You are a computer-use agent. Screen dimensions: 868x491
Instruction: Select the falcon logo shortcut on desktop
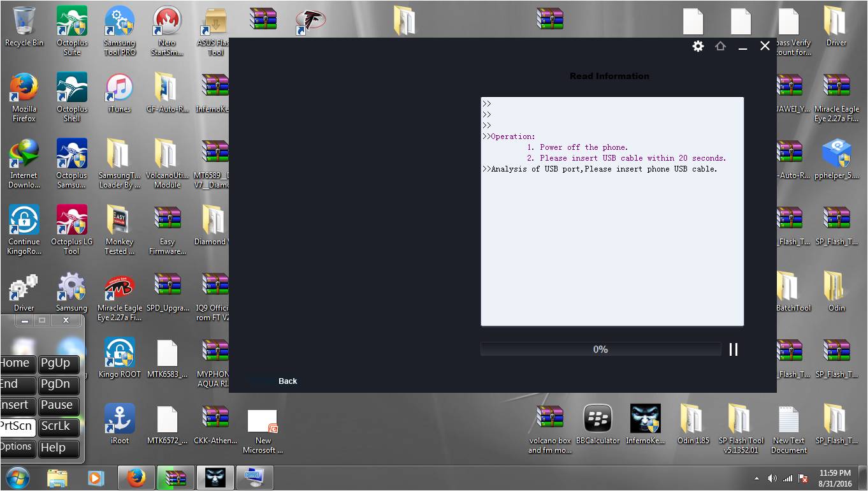click(x=311, y=21)
